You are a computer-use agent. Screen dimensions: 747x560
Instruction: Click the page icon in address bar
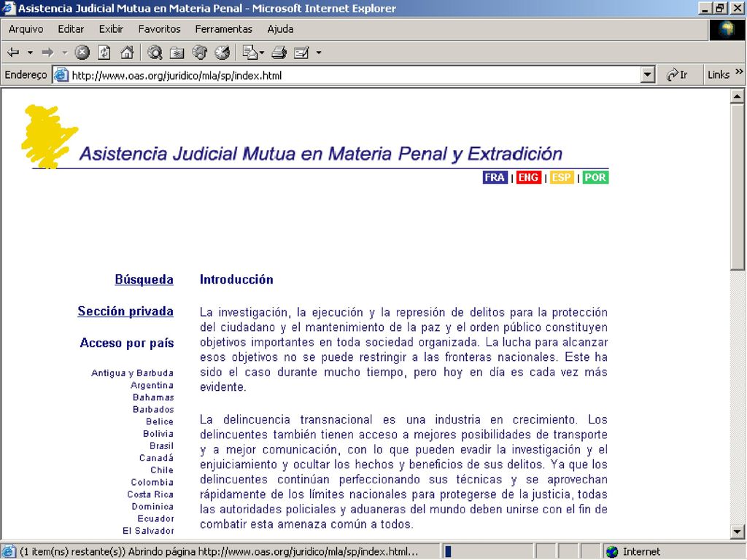tap(61, 75)
